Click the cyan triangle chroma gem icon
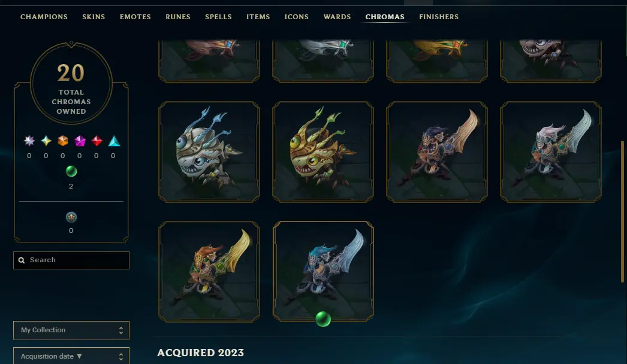The image size is (627, 364). point(114,141)
